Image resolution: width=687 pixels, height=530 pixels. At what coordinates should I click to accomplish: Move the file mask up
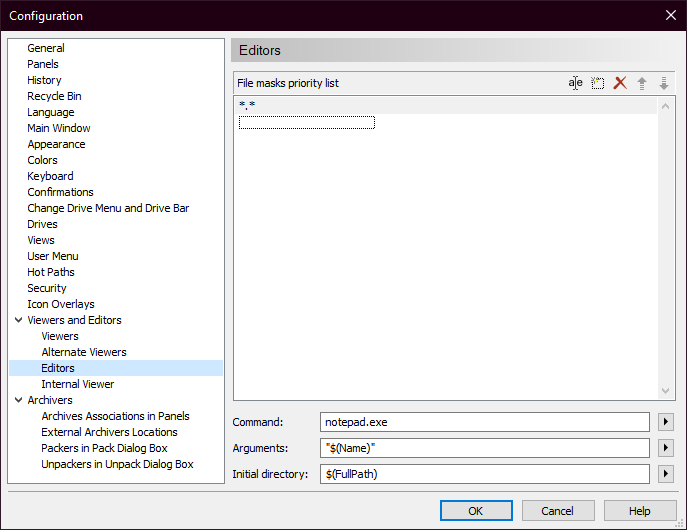point(642,83)
